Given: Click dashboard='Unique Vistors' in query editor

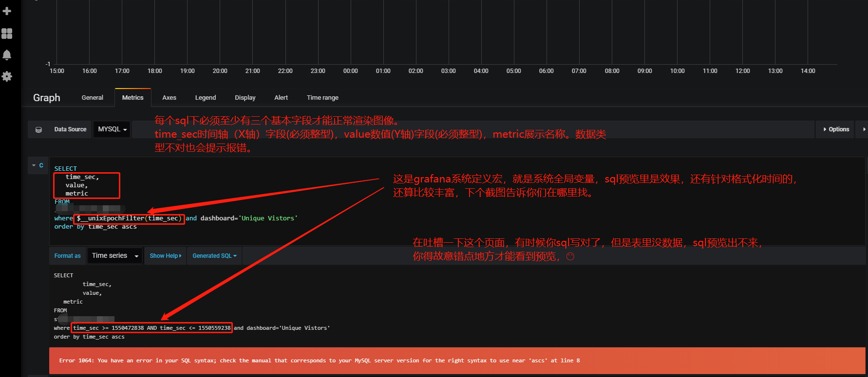Looking at the screenshot, I should (249, 218).
